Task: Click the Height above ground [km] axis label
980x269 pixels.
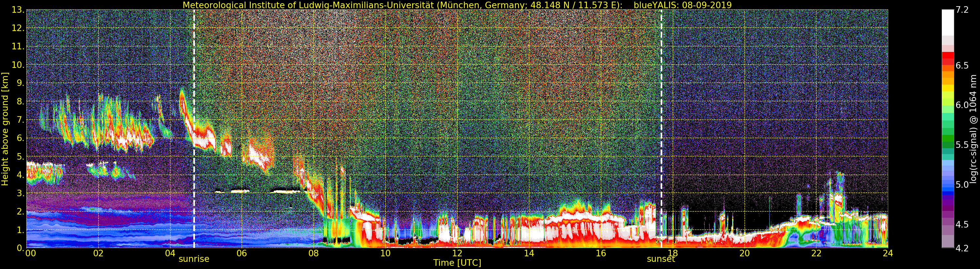Action: click(5, 129)
